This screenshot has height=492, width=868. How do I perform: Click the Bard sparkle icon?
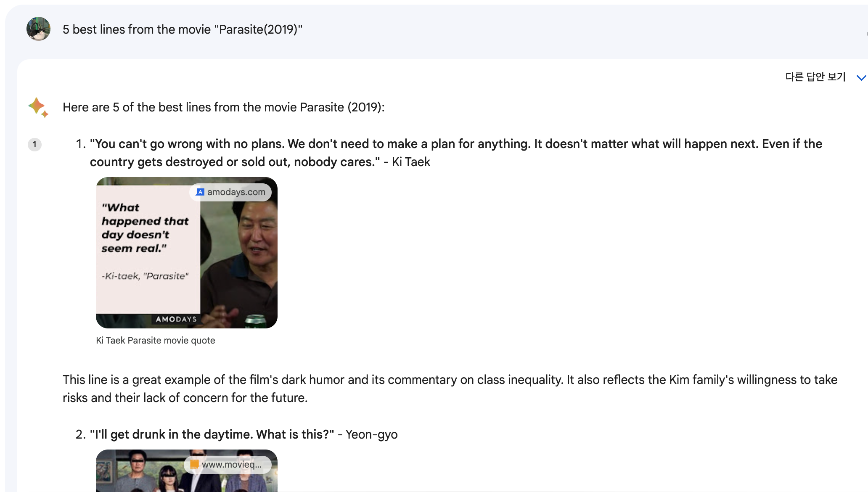point(38,107)
